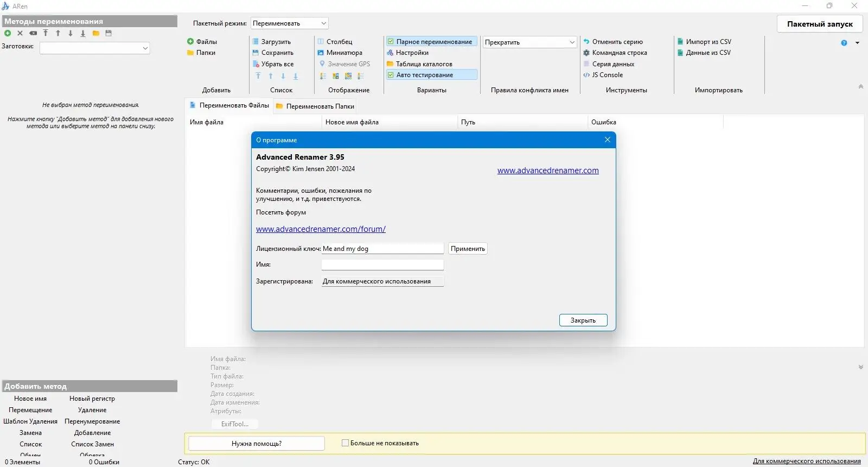This screenshot has width=868, height=467.
Task: Click Для коммерческого использования status link
Action: 807,461
